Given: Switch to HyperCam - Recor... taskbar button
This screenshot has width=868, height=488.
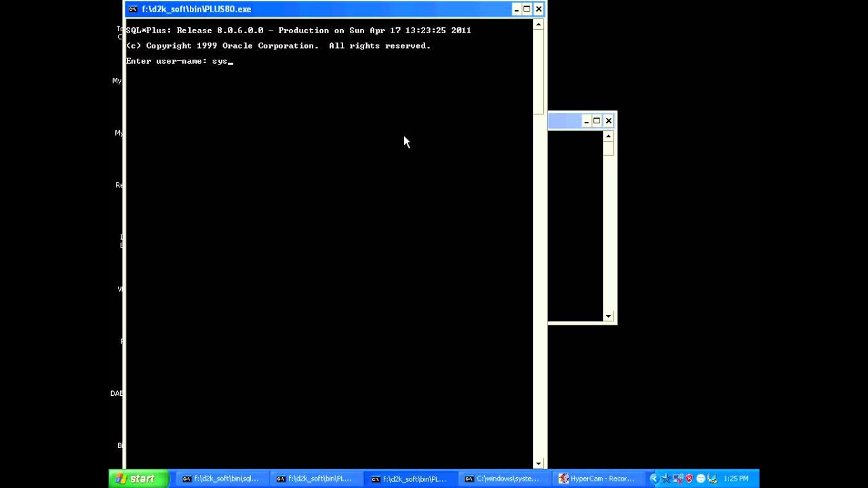Looking at the screenshot, I should 599,479.
